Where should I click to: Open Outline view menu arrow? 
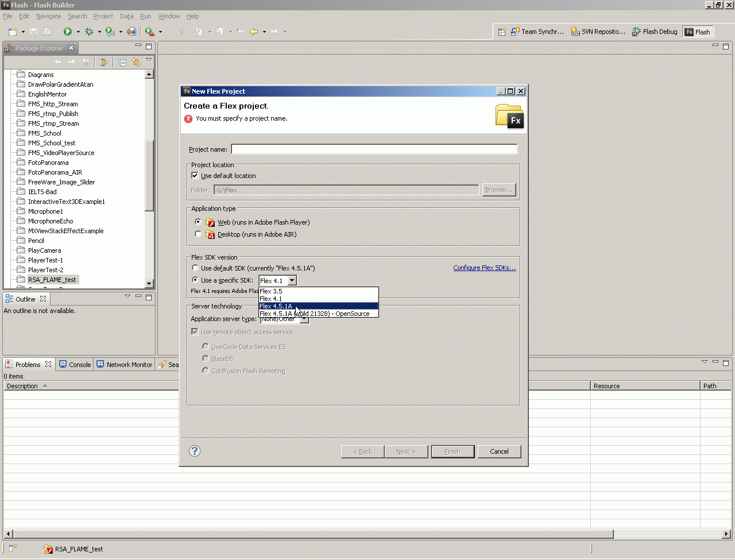127,296
